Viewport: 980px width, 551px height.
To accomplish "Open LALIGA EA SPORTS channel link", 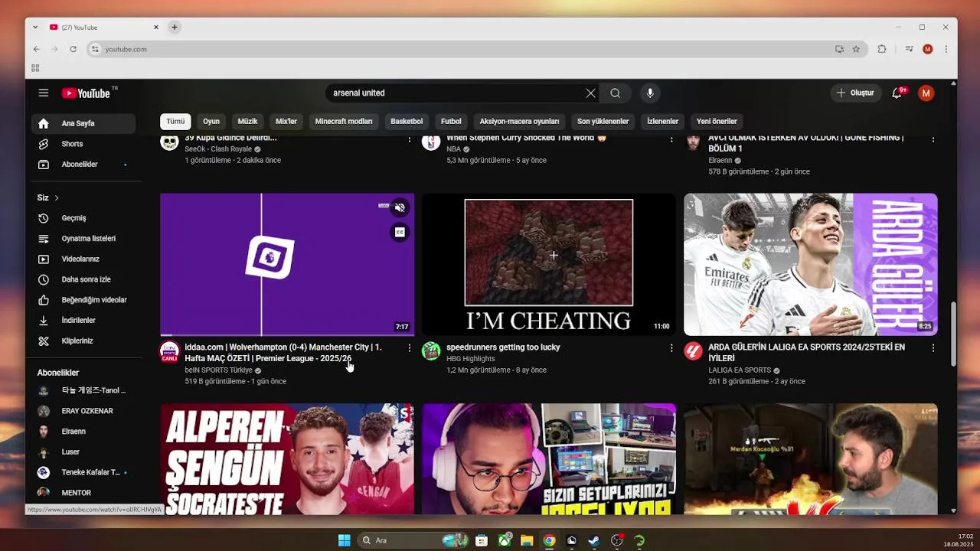I will [740, 370].
